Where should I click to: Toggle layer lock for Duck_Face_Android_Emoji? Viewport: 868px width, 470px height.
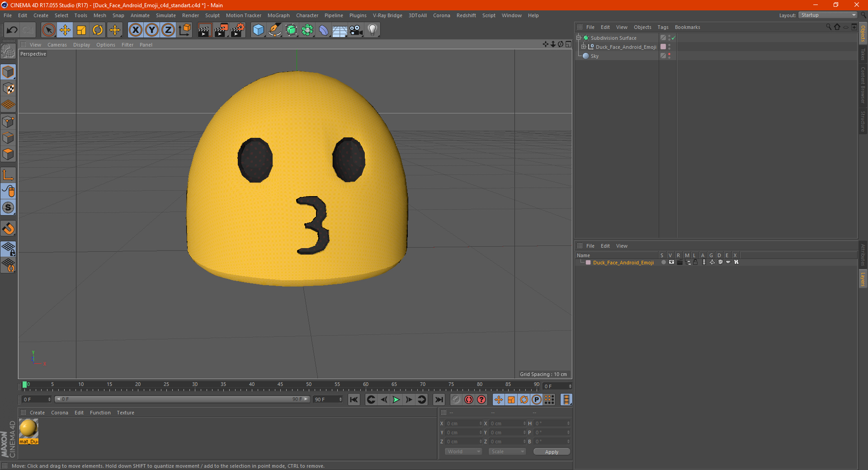pos(695,262)
